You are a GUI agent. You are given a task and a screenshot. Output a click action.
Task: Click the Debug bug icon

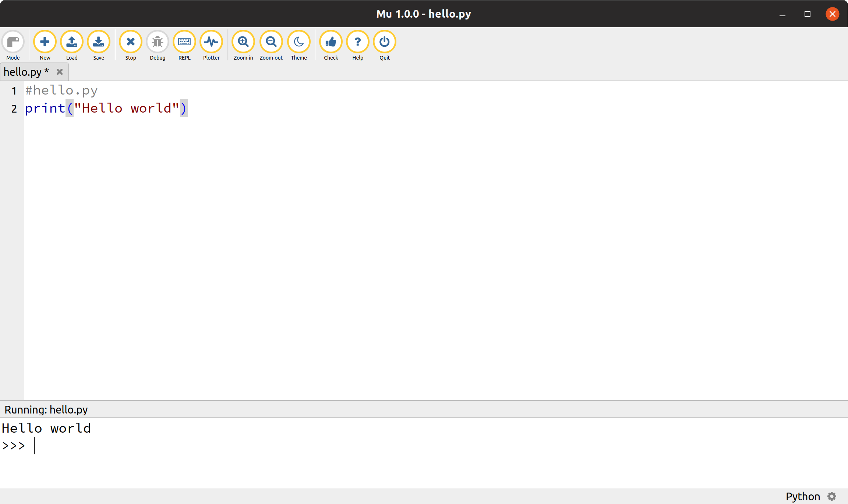tap(158, 42)
